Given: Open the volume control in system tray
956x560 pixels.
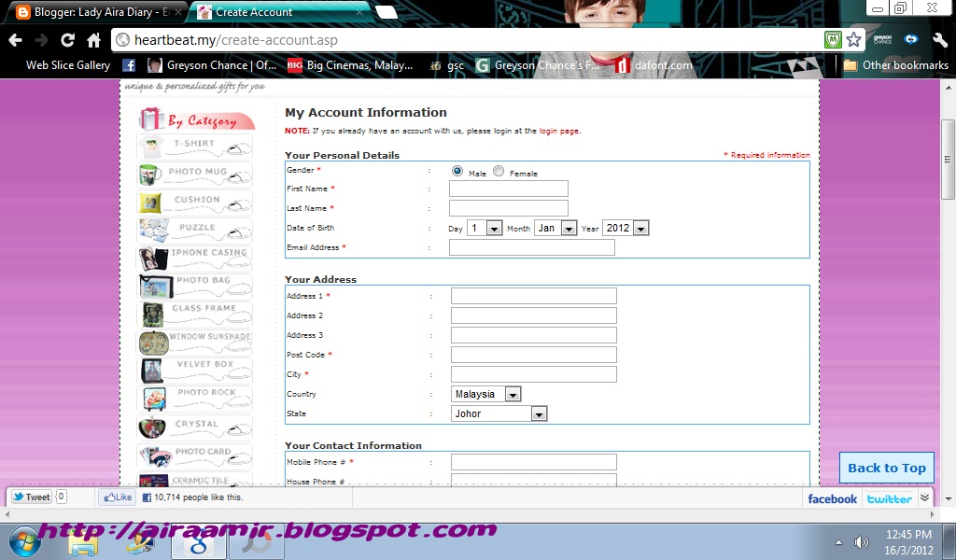Looking at the screenshot, I should click(861, 542).
